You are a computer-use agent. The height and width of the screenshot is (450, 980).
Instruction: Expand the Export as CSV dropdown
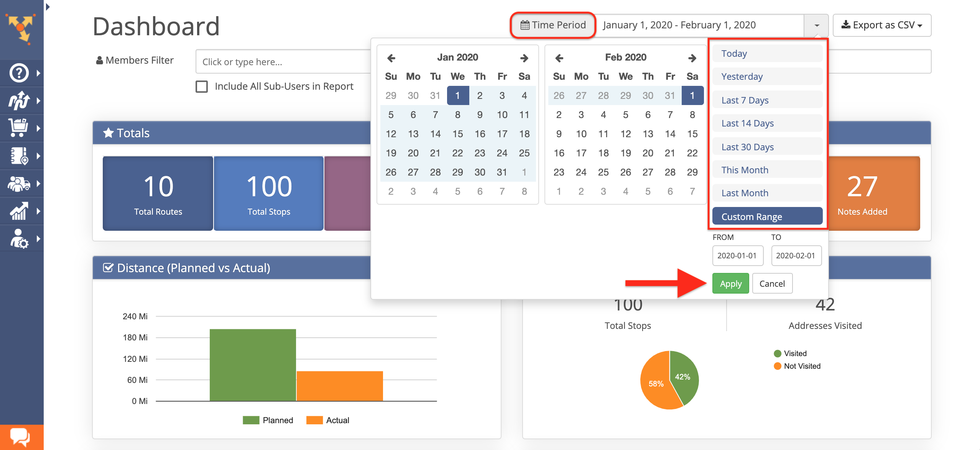882,25
